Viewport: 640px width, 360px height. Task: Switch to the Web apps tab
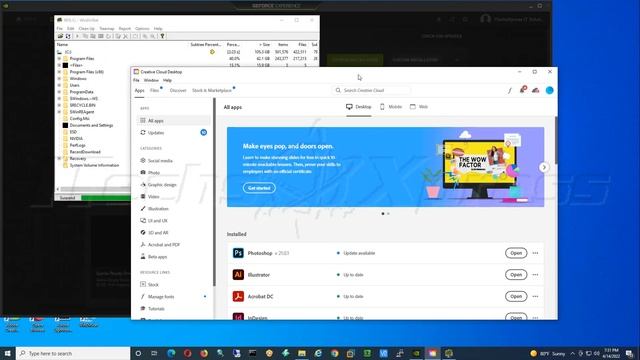click(x=419, y=107)
